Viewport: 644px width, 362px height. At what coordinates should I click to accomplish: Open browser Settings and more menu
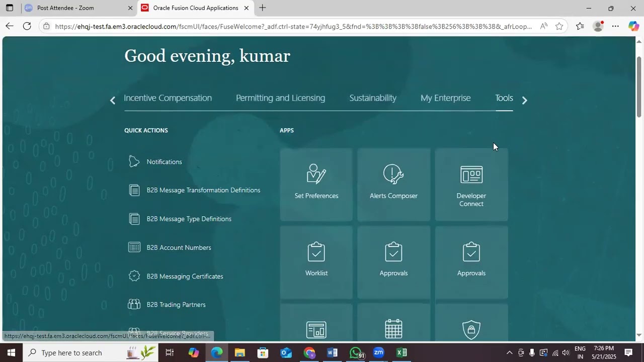pos(615,26)
